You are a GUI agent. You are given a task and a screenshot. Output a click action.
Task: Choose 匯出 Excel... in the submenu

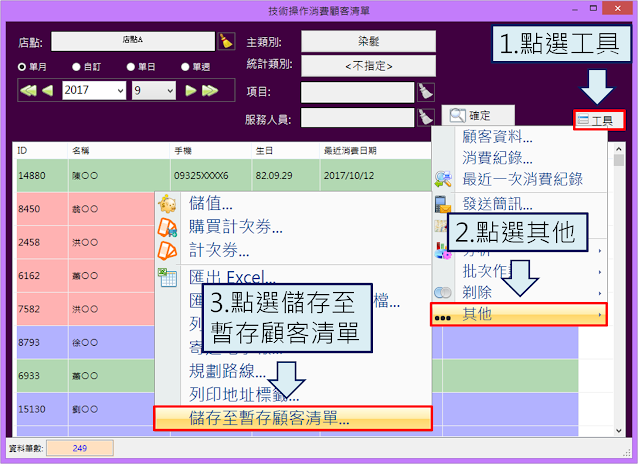[232, 277]
